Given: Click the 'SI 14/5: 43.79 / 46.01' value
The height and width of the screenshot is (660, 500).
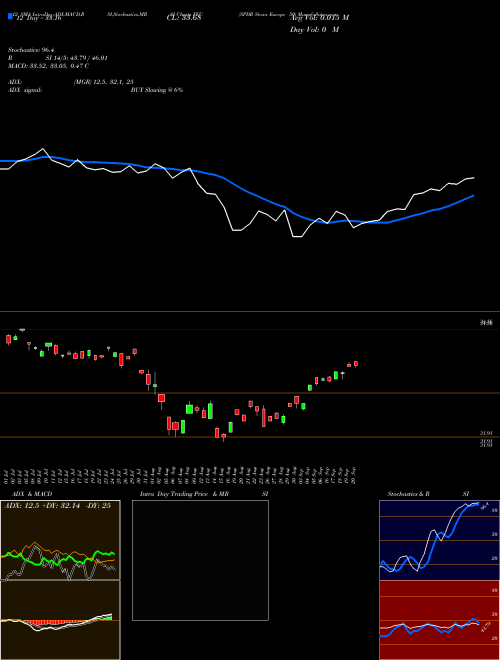Looking at the screenshot, I should pos(77,58).
